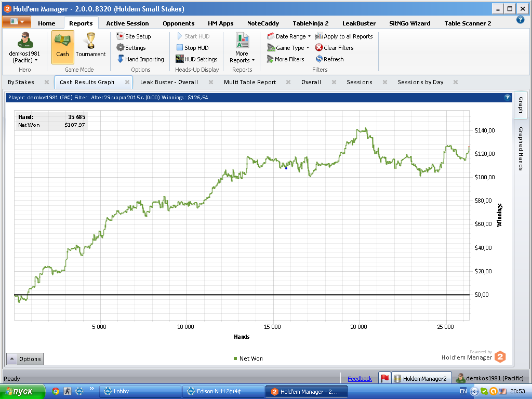Open the Lobby taskbar window

140,392
